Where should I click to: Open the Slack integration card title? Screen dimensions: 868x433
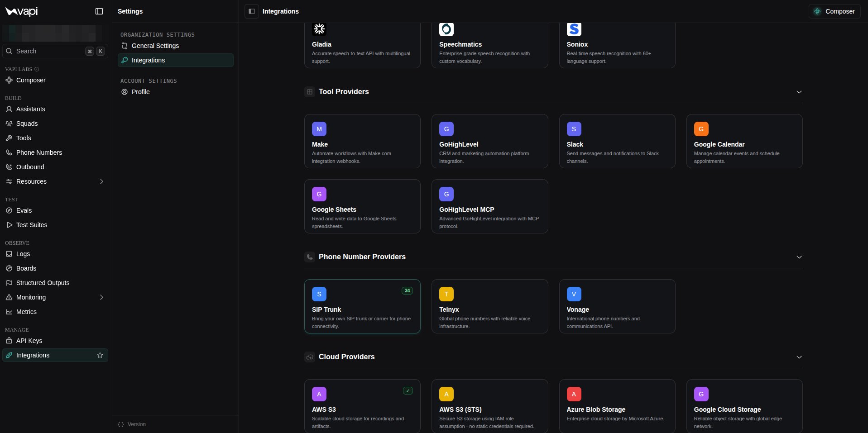(x=575, y=144)
